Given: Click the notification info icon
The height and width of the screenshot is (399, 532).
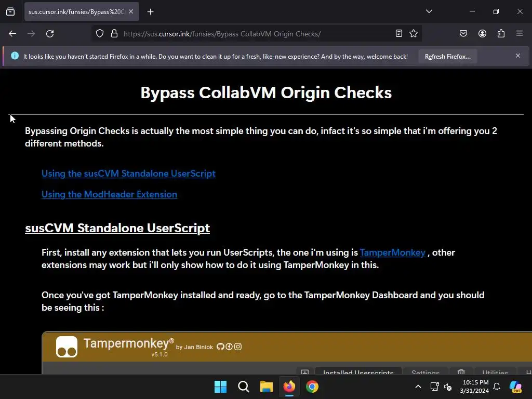Looking at the screenshot, I should [15, 56].
